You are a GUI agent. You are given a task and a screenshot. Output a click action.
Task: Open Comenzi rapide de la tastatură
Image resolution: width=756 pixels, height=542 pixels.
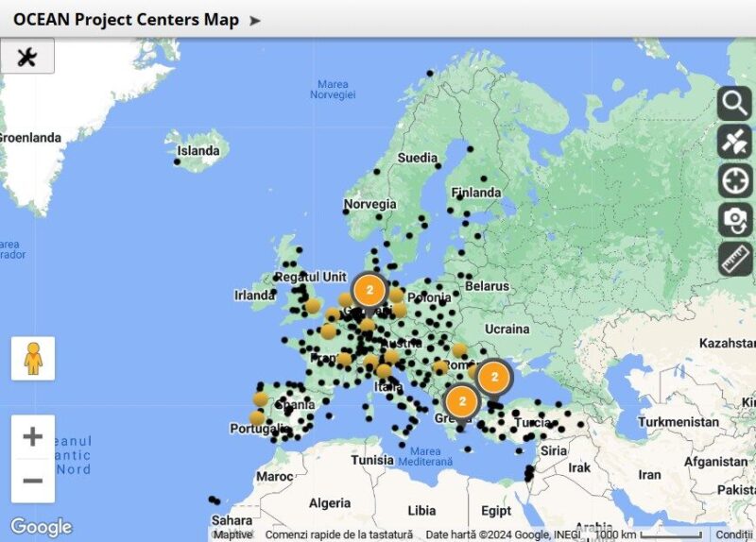pyautogui.click(x=339, y=534)
